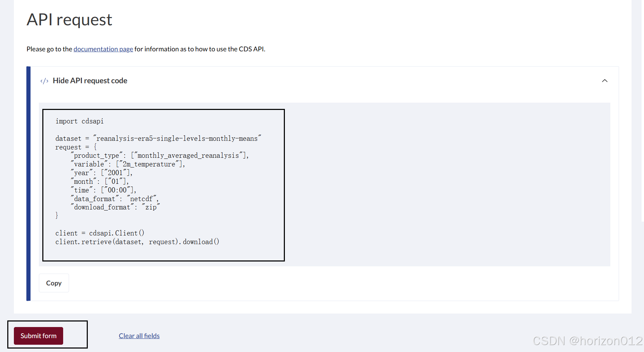The image size is (644, 352).
Task: Click the 'request = {' code line
Action: (76, 147)
